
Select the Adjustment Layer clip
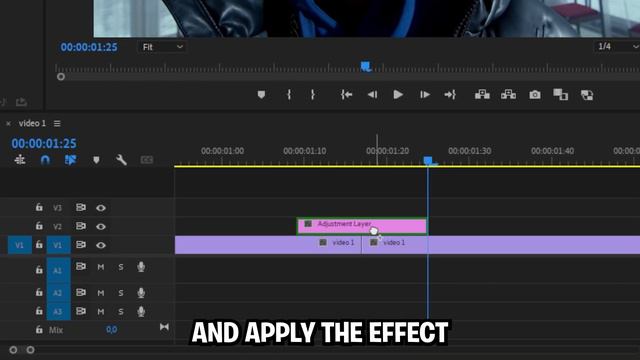pyautogui.click(x=362, y=226)
